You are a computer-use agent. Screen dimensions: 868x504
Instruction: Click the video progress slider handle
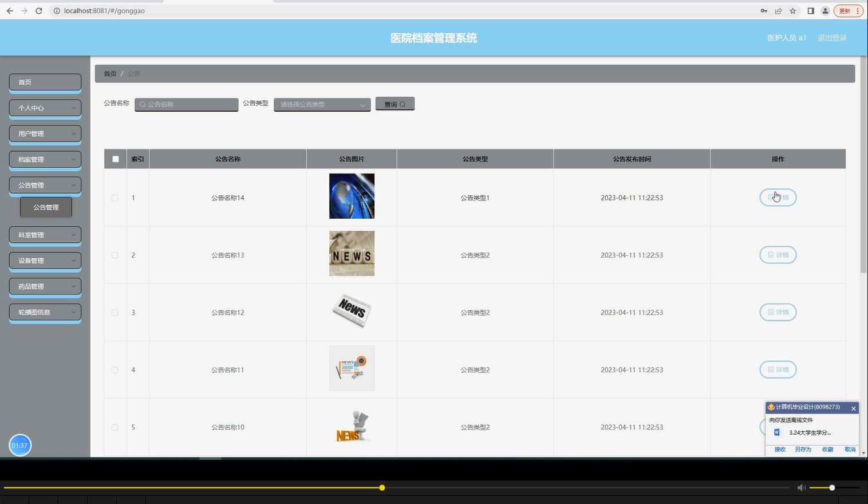coord(382,487)
